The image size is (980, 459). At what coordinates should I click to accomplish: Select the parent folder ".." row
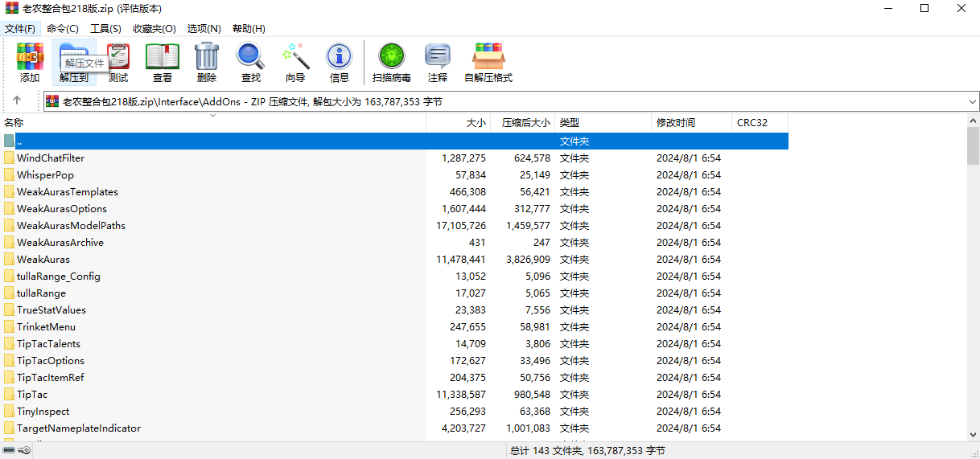(x=394, y=141)
